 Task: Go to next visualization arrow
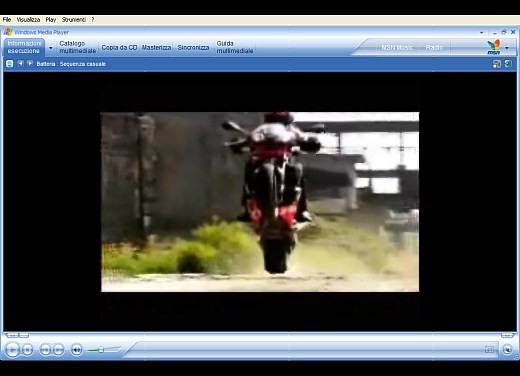(x=30, y=63)
